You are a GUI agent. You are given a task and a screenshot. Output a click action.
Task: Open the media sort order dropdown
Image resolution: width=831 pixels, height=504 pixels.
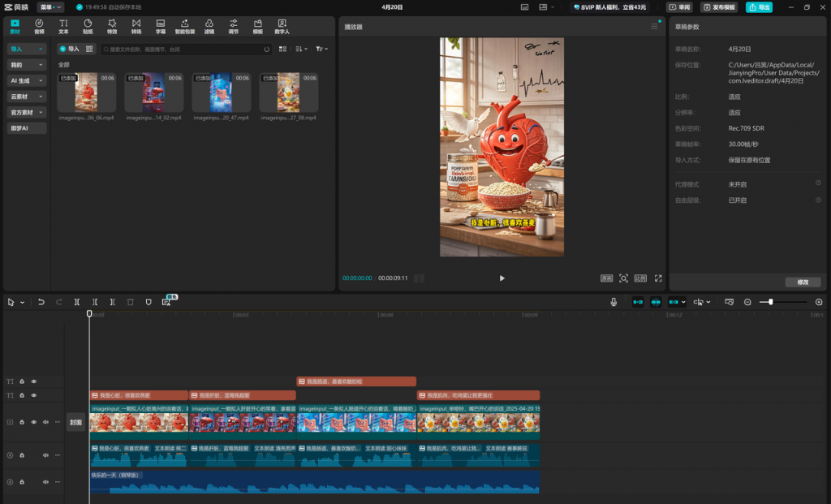pos(302,49)
